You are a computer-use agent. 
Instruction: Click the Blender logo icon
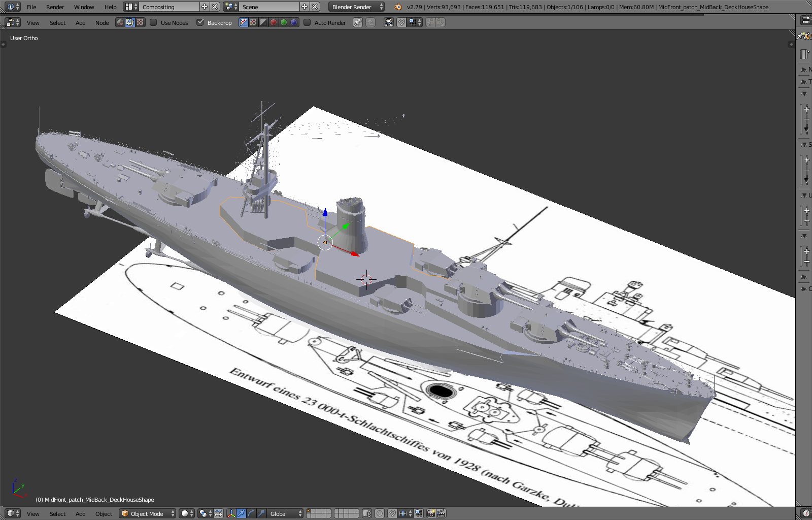[x=398, y=7]
